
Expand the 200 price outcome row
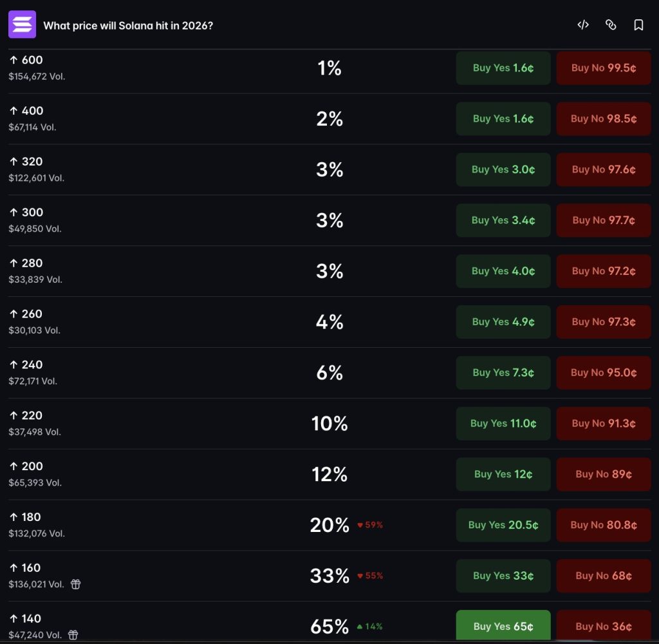(329, 474)
